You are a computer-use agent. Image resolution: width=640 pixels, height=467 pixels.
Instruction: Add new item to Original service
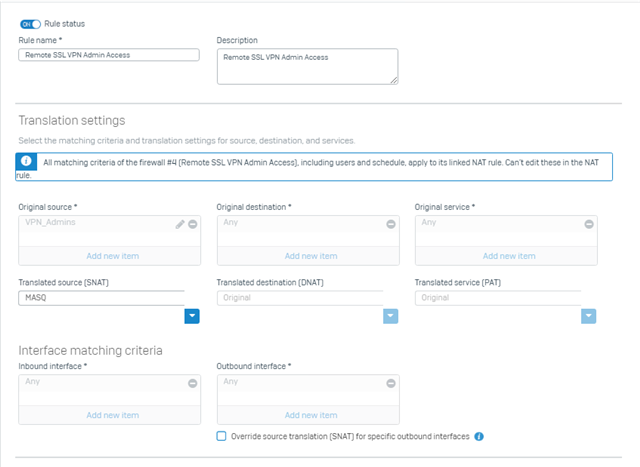(x=509, y=256)
